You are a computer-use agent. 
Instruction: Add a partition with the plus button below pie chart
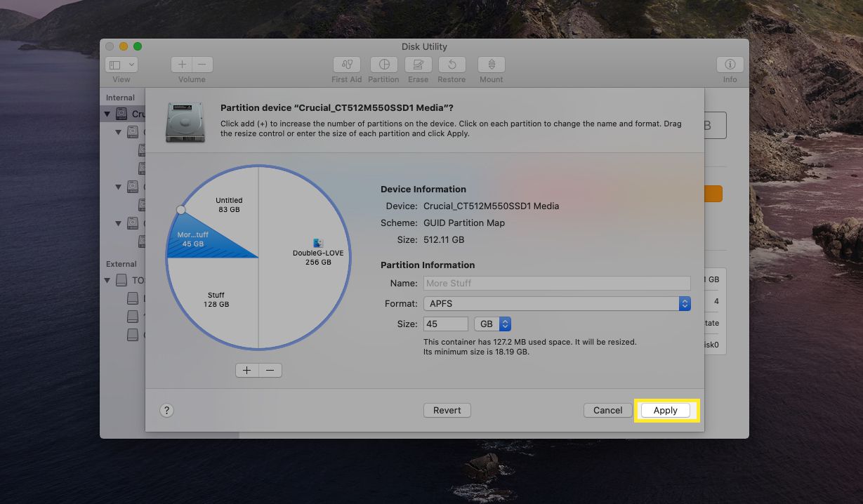[247, 370]
